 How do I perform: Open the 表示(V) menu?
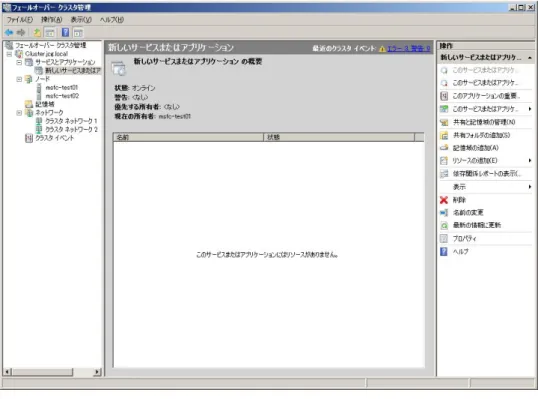81,20
